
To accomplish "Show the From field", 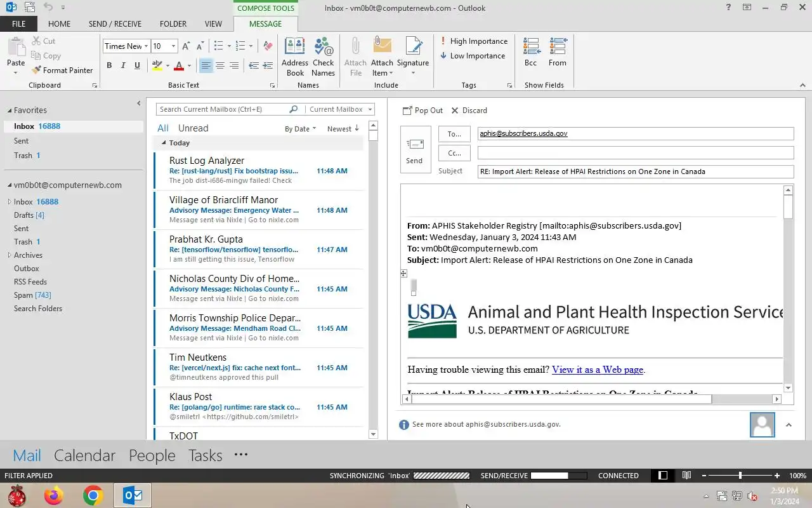I will [x=558, y=52].
